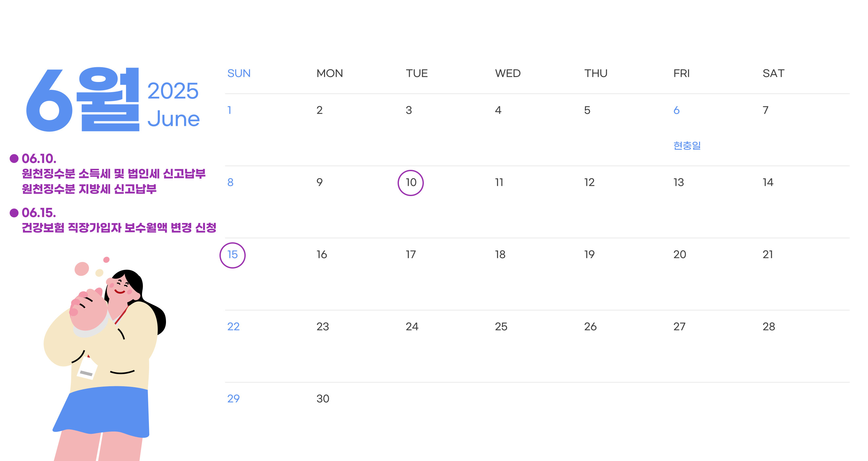Select June 6 on the calendar

[676, 110]
